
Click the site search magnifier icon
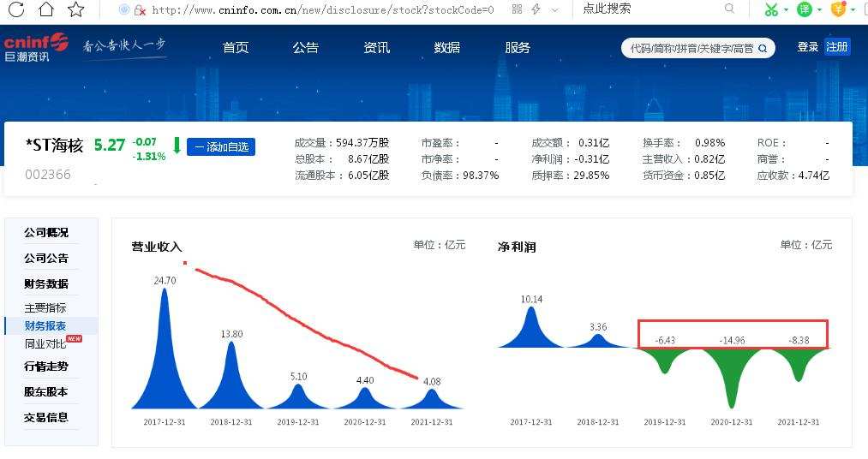pyautogui.click(x=763, y=49)
